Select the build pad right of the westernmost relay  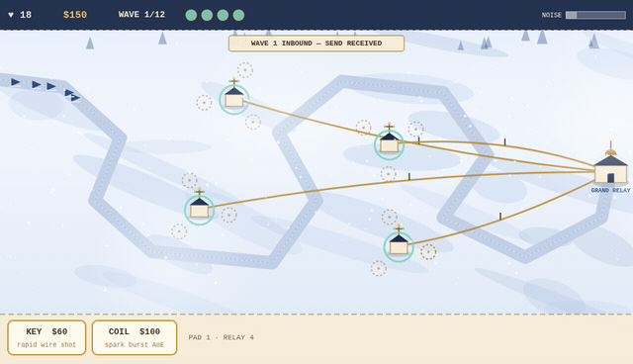[228, 215]
